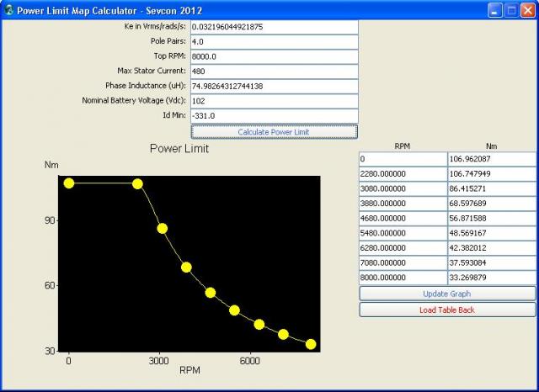Viewport: 539px width, 392px height.
Task: Select the Nm cell 48.569167
Action: pos(492,233)
